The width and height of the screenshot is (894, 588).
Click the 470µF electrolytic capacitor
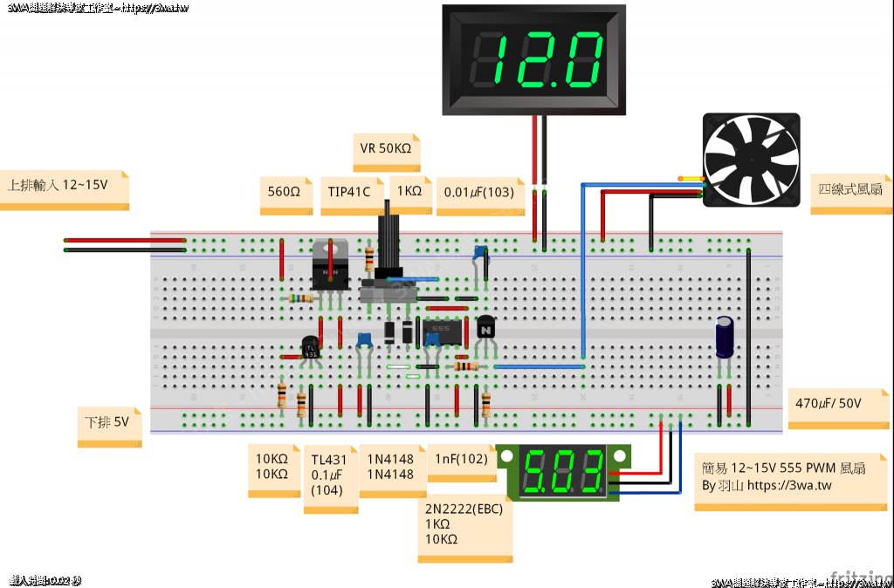[725, 337]
